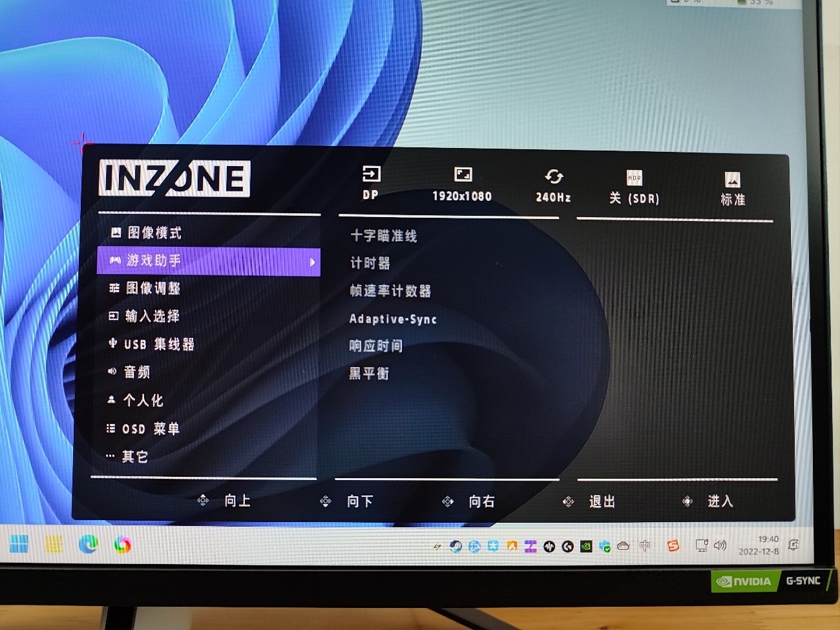This screenshot has height=630, width=840.
Task: Choose the 十字瞄准线 crosshair option
Action: coord(384,236)
